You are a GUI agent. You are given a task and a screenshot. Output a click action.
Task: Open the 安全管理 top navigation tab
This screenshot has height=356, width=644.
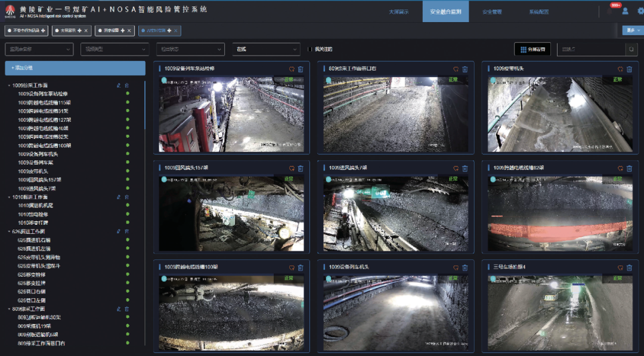coord(492,12)
